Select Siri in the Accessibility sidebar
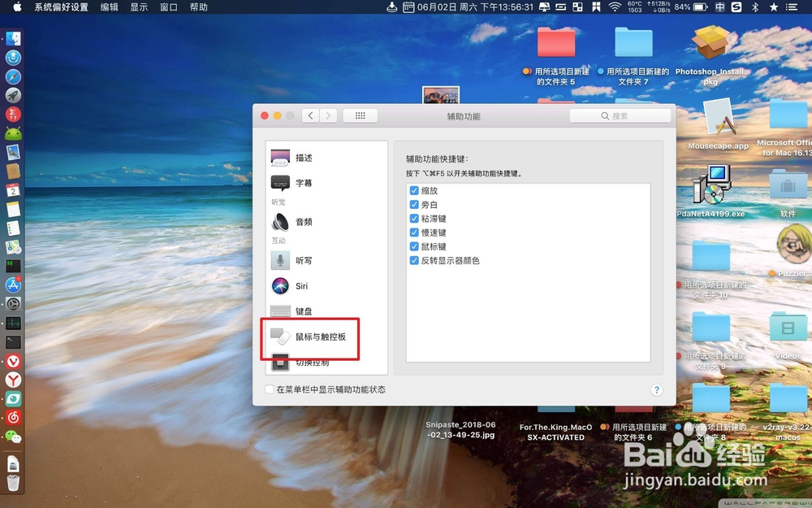 click(301, 285)
